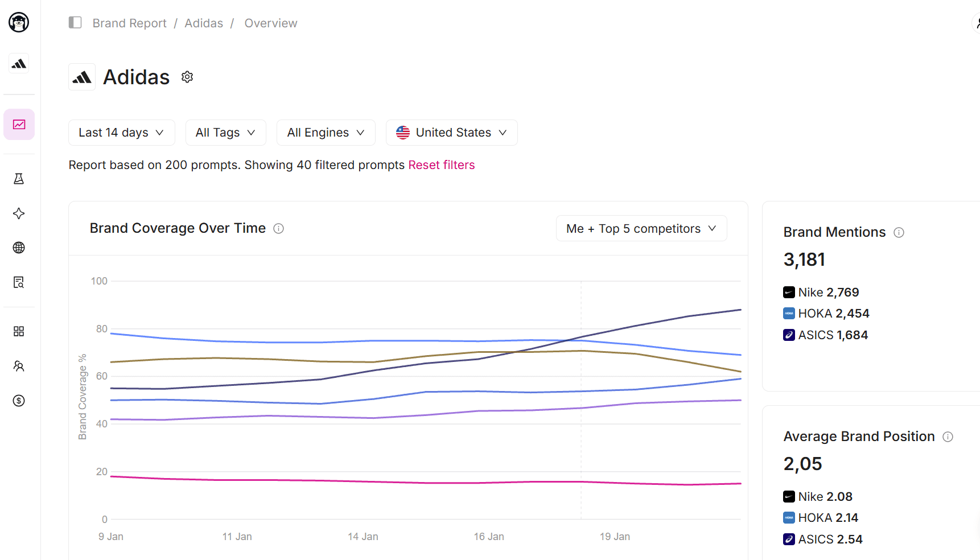Viewport: 980px width, 560px height.
Task: Toggle the sidebar panel icon
Action: coord(75,23)
